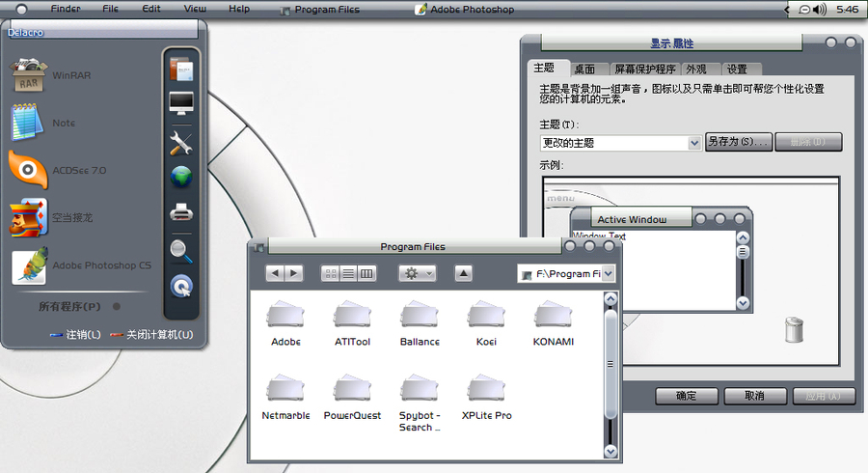Screen dimensions: 868x473
Task: Click the blue Q icon in sidebar strip
Action: pyautogui.click(x=181, y=287)
